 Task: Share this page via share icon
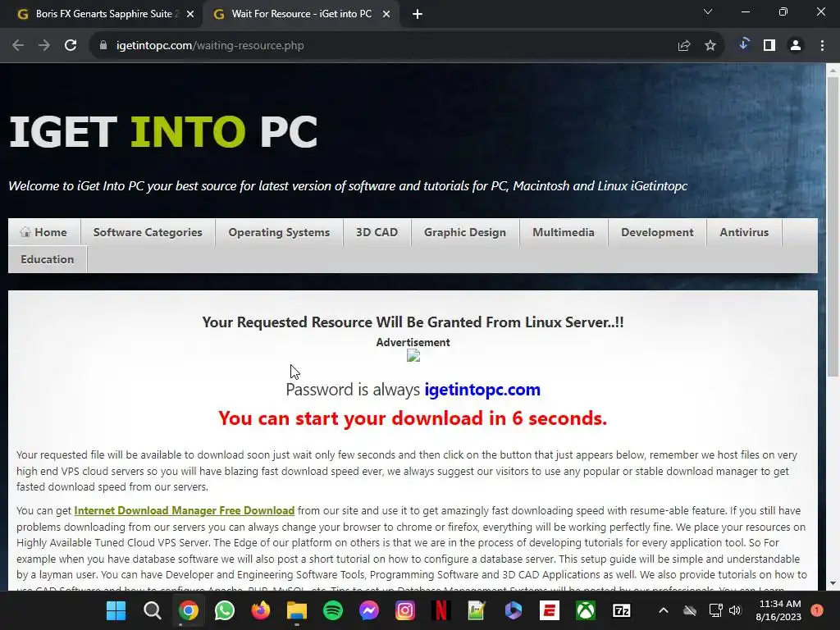683,46
